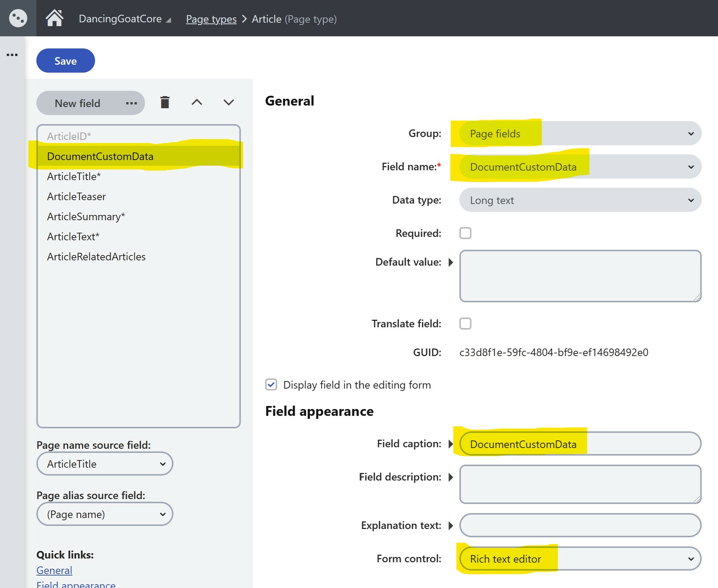
Task: Open the Data type dropdown
Action: pos(580,200)
